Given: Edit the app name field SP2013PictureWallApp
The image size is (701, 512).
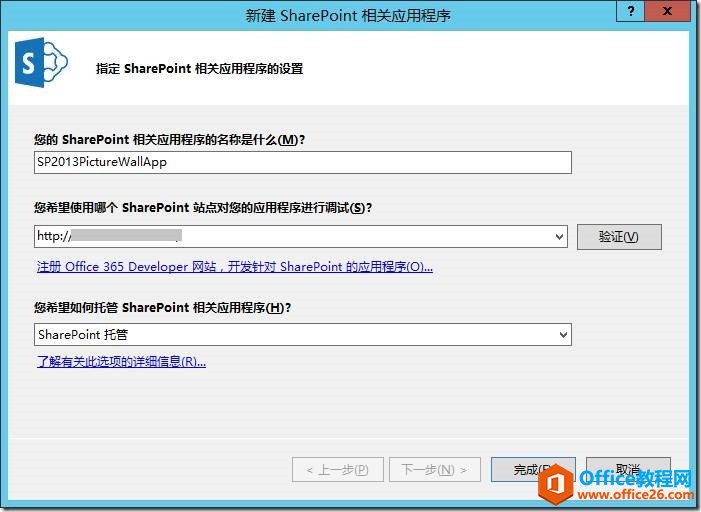Looking at the screenshot, I should [303, 162].
